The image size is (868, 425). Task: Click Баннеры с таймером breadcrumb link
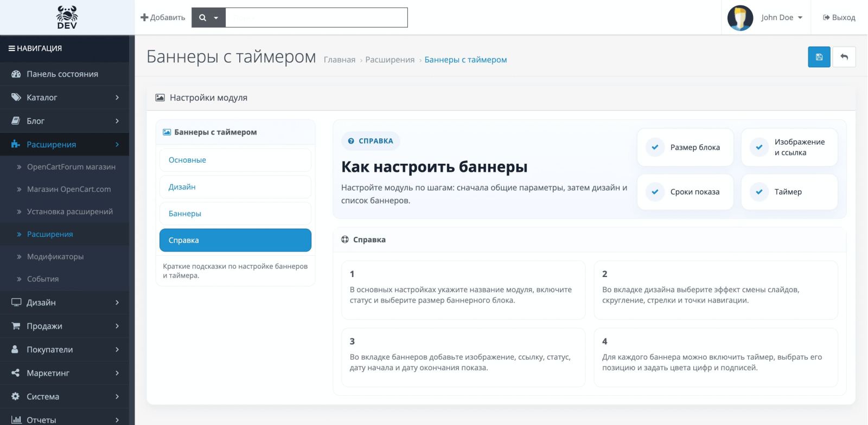click(x=465, y=60)
